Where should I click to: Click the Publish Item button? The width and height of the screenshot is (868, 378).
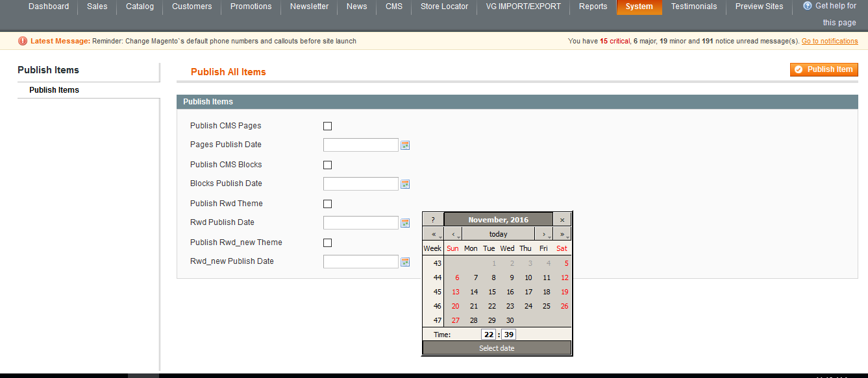pos(824,69)
